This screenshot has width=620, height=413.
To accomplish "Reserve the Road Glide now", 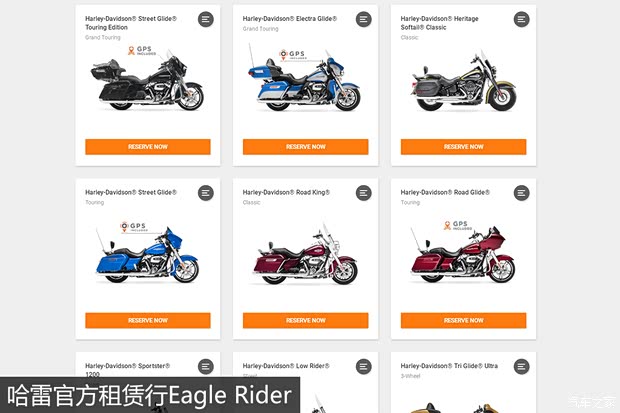I will click(x=463, y=320).
